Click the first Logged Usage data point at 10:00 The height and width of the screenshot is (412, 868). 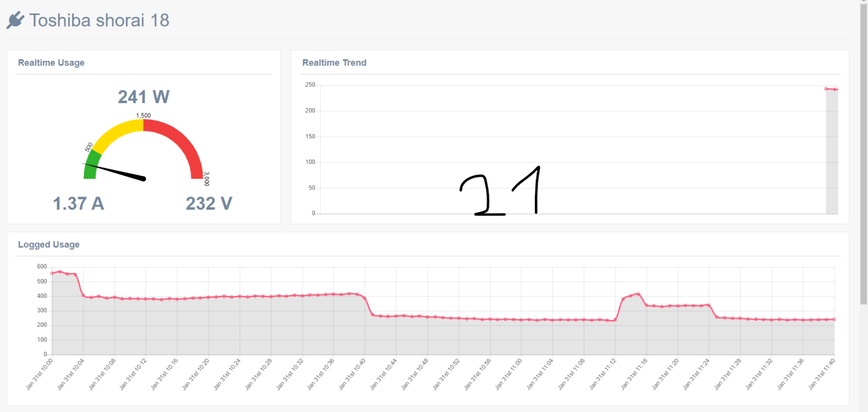point(52,273)
